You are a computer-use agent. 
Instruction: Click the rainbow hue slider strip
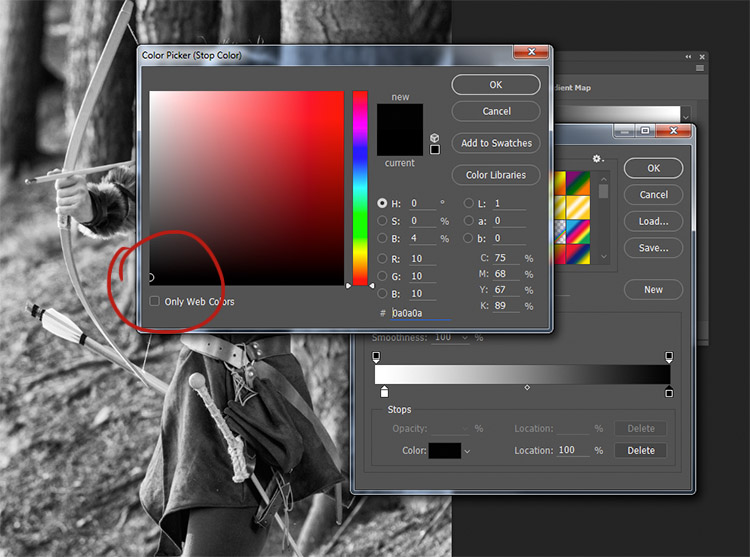click(x=360, y=188)
